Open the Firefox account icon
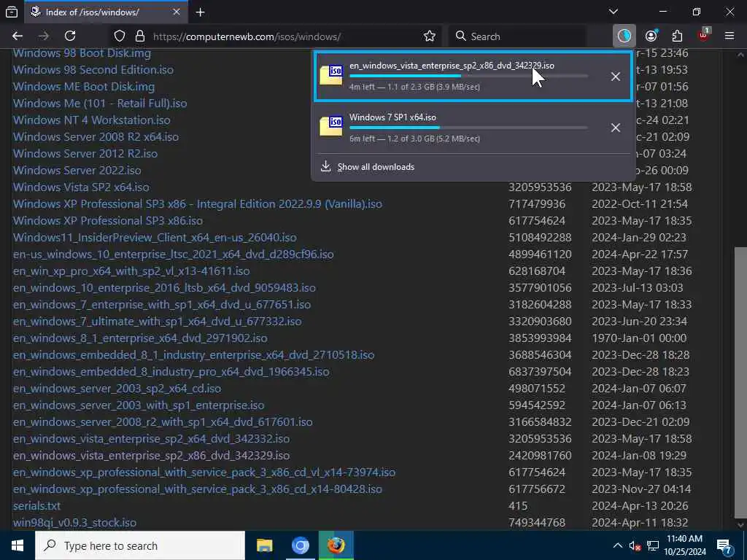747x560 pixels. point(651,36)
